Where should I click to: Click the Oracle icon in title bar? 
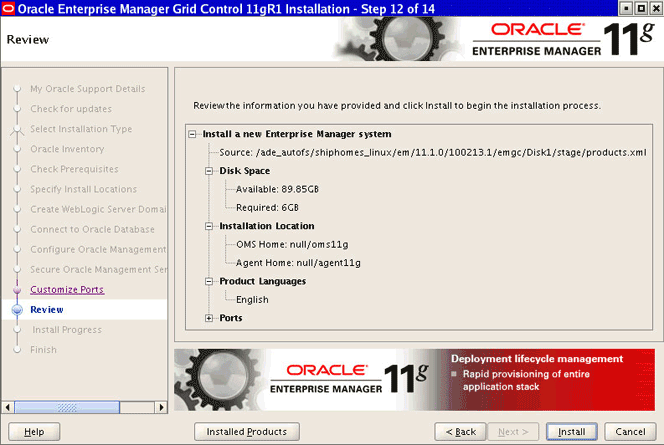coord(8,8)
